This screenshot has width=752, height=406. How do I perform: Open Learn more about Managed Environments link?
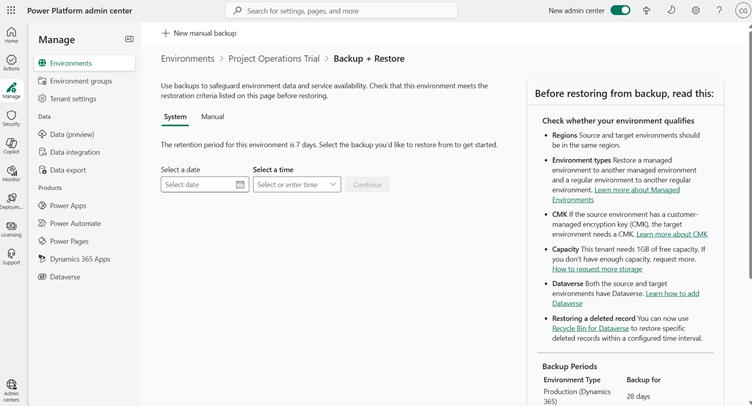pyautogui.click(x=616, y=195)
